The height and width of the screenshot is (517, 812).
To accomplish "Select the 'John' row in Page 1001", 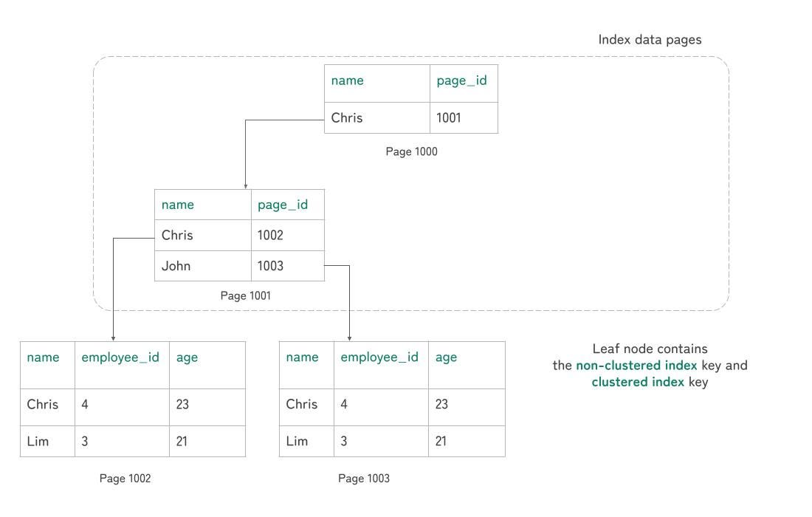I will [239, 266].
